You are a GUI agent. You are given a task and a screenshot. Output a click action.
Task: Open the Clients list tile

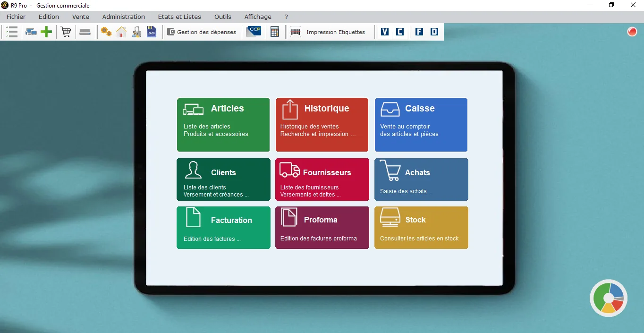(223, 179)
